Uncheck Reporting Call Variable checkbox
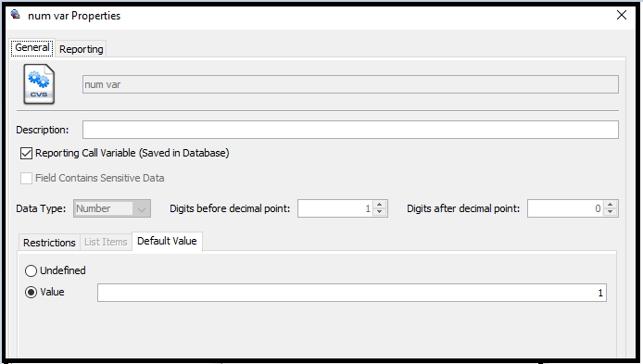 point(26,154)
